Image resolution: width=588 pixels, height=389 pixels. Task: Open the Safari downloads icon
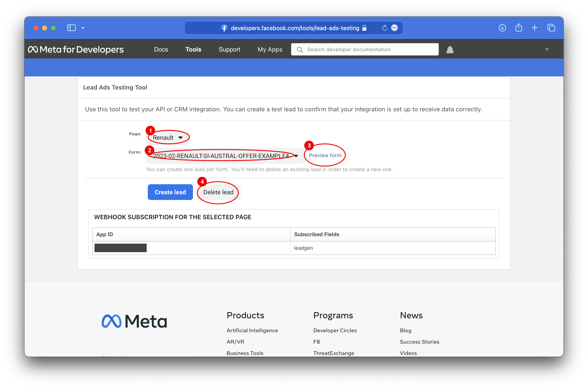point(502,28)
